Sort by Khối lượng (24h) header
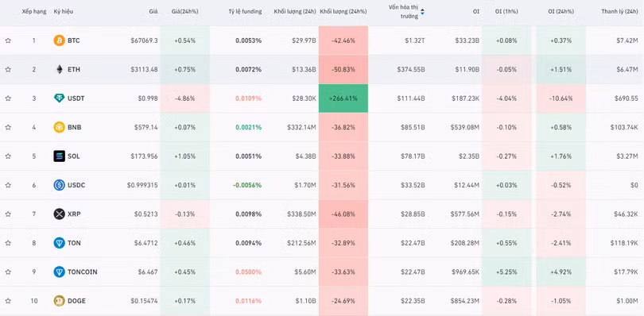This screenshot has height=316, width=644. (x=295, y=11)
